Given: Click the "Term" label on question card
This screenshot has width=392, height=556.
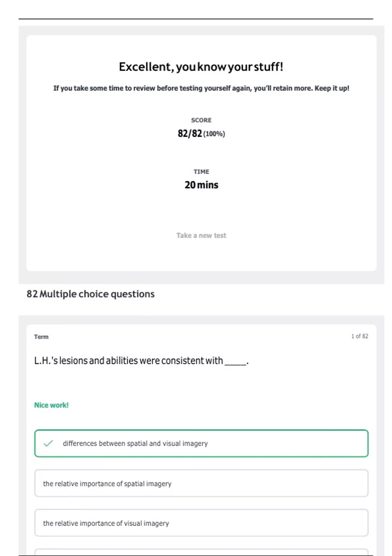Looking at the screenshot, I should pos(41,337).
